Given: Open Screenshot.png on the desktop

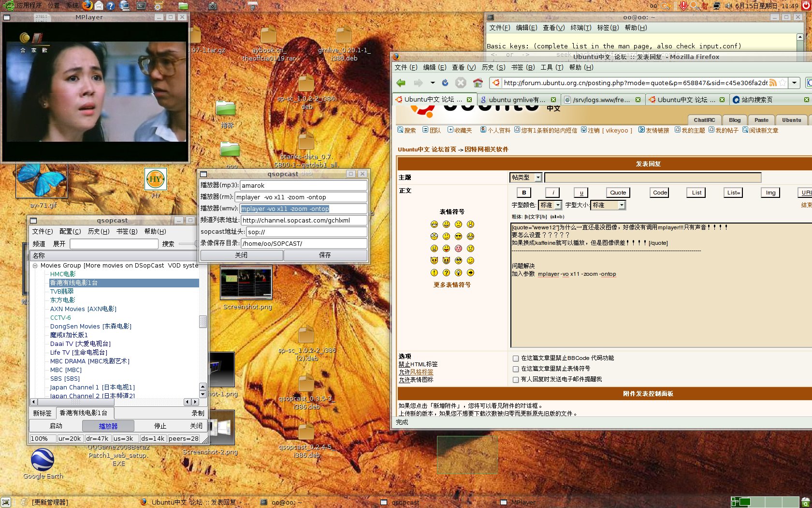Looking at the screenshot, I should click(x=246, y=288).
